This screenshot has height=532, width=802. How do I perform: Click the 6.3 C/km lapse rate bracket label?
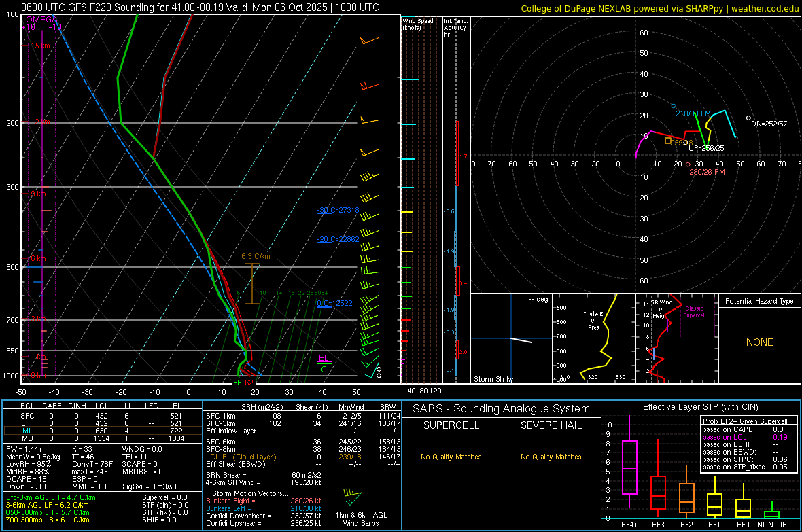[x=256, y=256]
